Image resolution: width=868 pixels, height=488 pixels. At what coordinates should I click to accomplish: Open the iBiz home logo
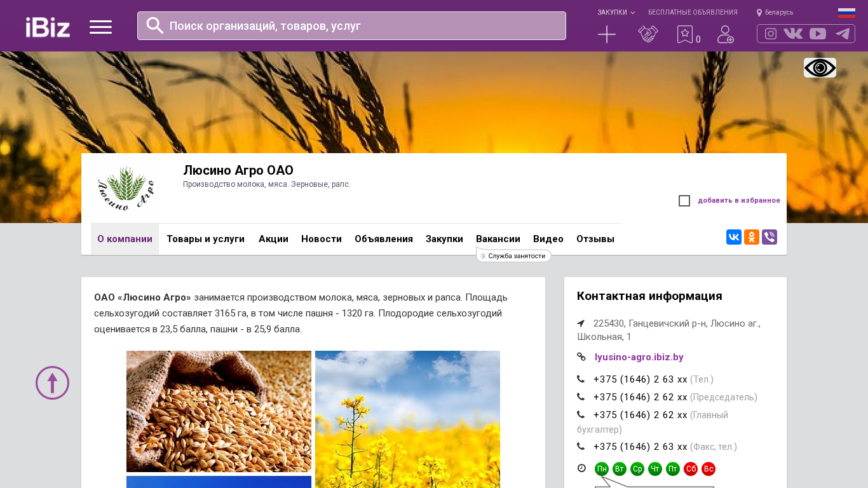48,27
